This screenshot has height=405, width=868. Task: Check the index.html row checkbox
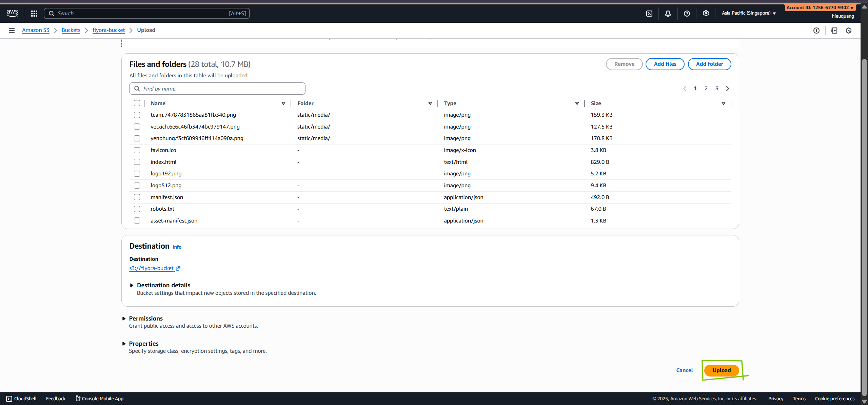point(137,162)
